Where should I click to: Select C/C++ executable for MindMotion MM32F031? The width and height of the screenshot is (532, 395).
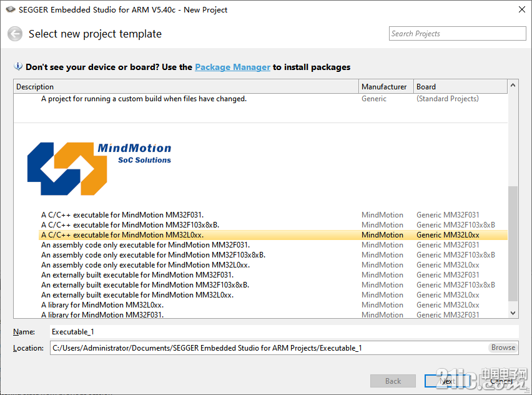point(273,215)
